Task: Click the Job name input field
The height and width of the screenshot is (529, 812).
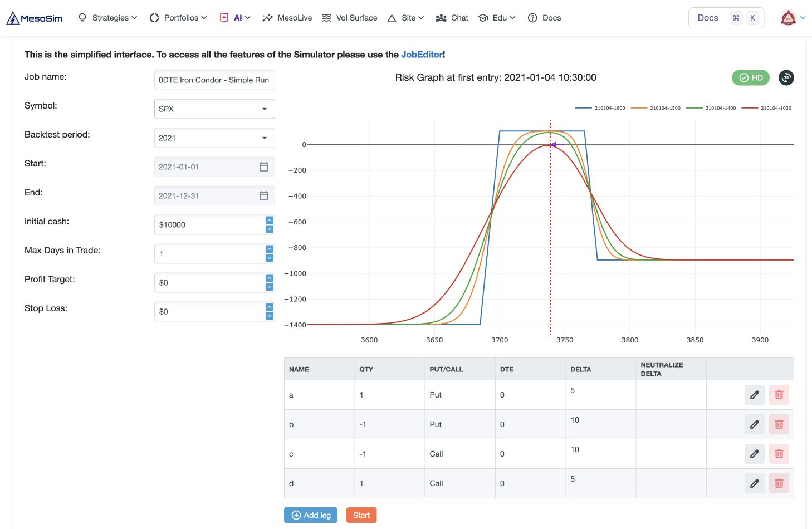Action: (214, 80)
